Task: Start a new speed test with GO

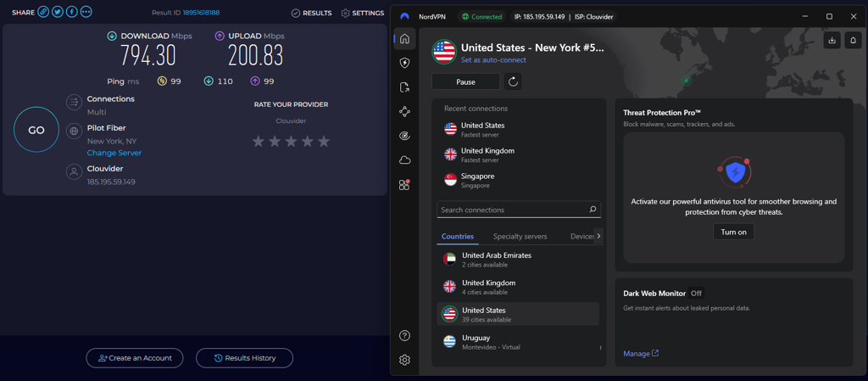Action: 36,130
